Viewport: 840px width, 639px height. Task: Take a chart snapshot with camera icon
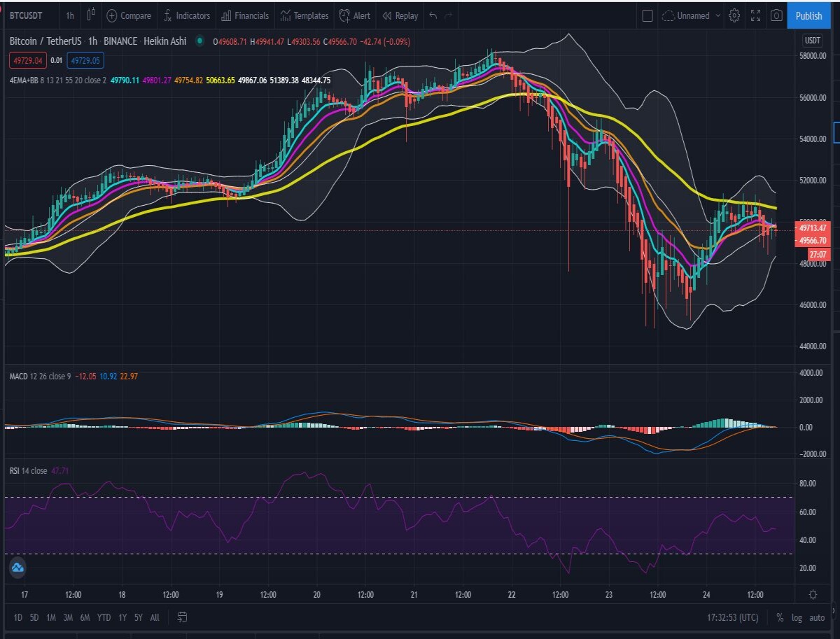(x=776, y=15)
